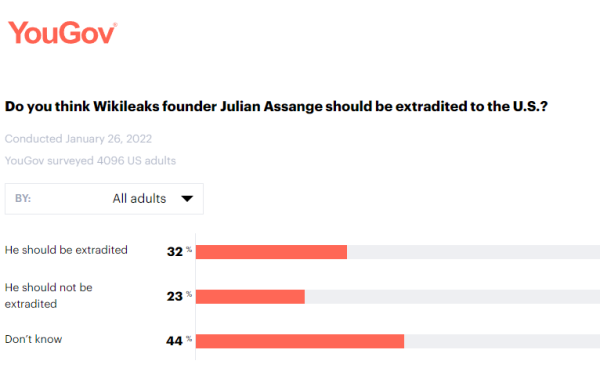The height and width of the screenshot is (375, 600).
Task: Select the 'He should not be extradited' label
Action: pyautogui.click(x=49, y=295)
